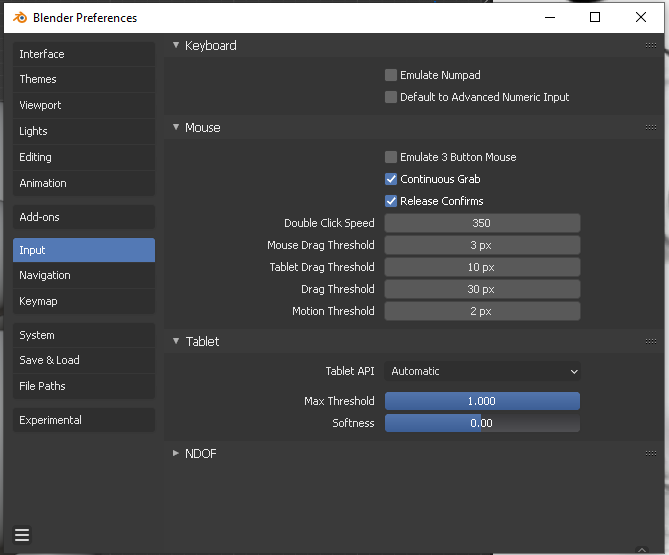Screen dimensions: 669x555
Task: Open Editing preferences
Action: (84, 157)
